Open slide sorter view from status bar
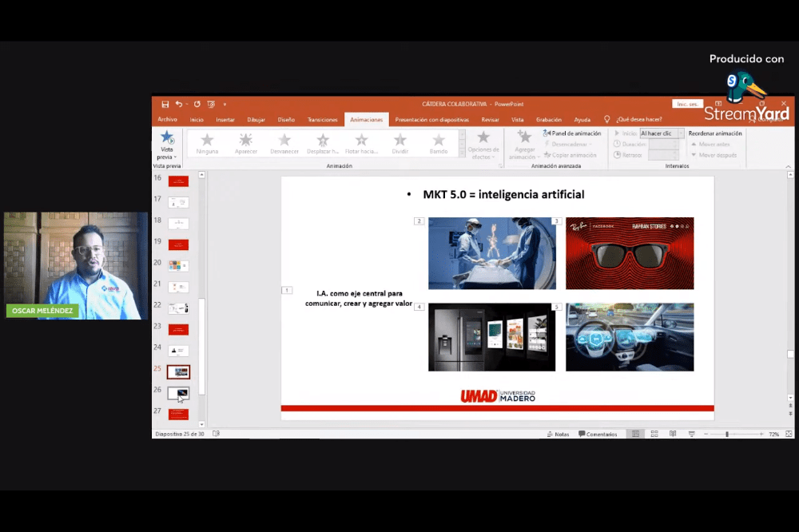Screen dimensions: 799x532 pyautogui.click(x=654, y=434)
